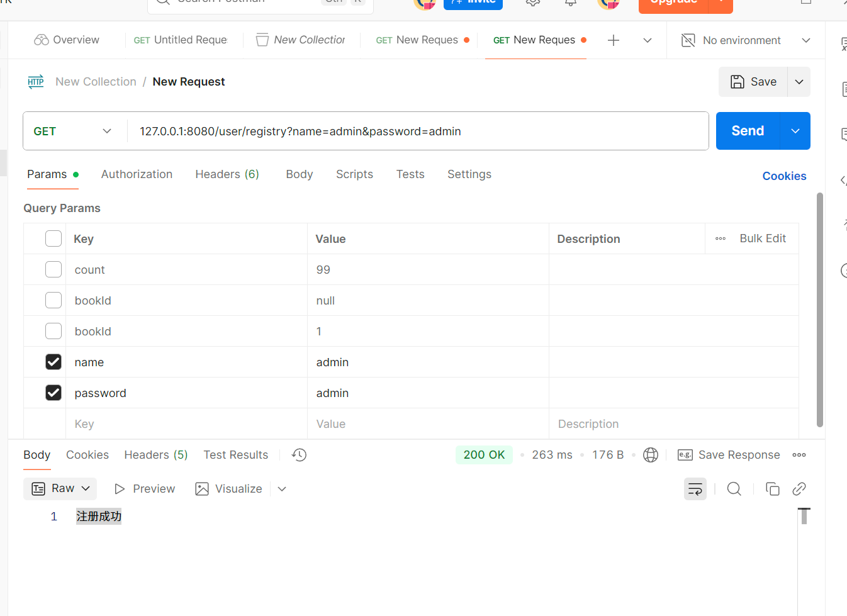This screenshot has width=847, height=616.
Task: Toggle the select-all params checkbox
Action: (53, 238)
